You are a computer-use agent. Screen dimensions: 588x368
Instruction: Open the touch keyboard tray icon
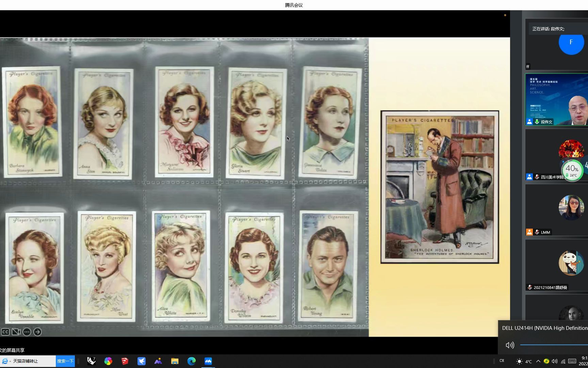pyautogui.click(x=572, y=361)
